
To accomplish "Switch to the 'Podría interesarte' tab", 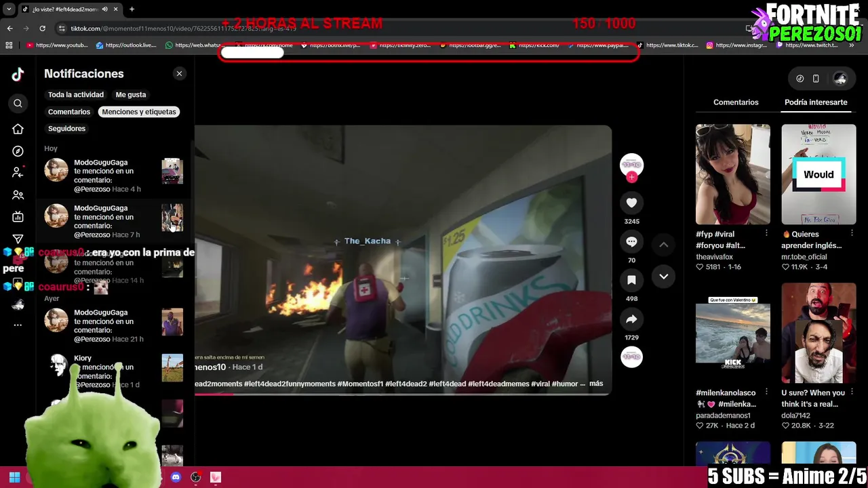I will coord(816,102).
